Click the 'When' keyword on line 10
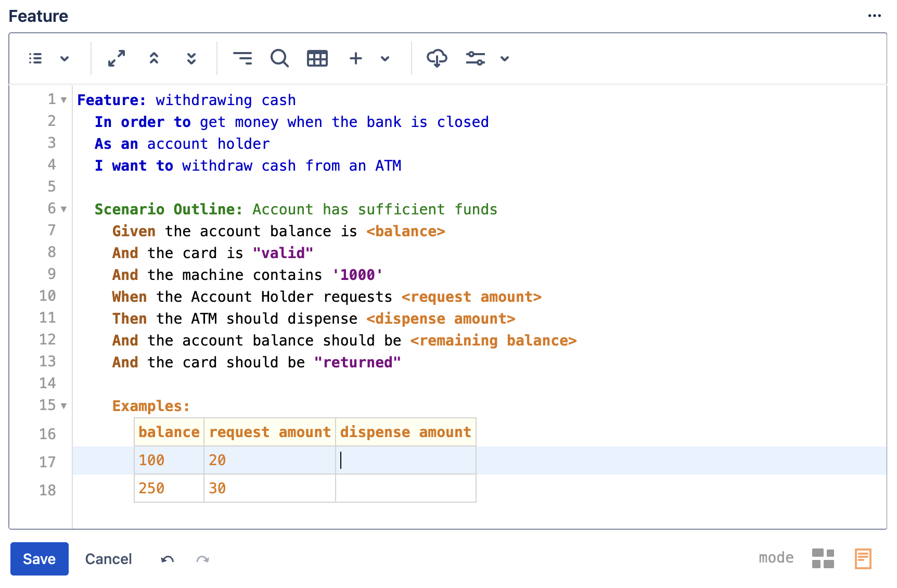 [130, 297]
